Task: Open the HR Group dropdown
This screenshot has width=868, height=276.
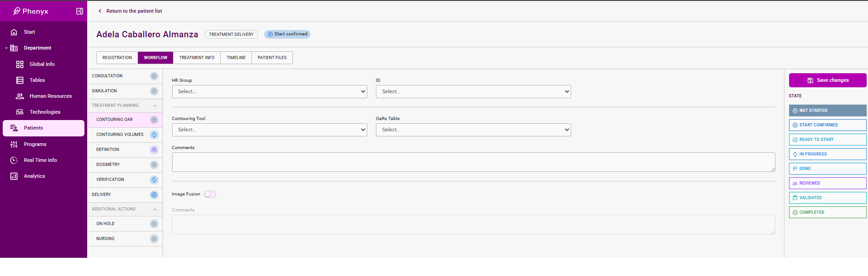Action: click(x=269, y=92)
